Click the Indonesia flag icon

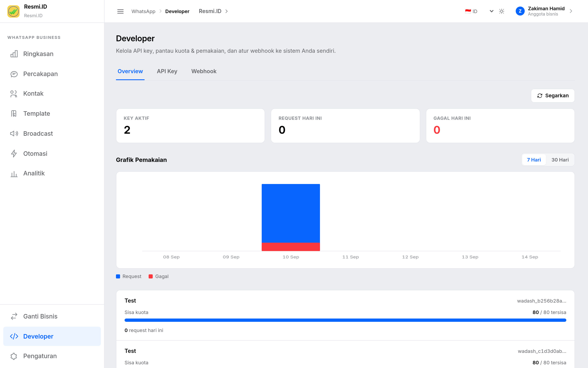point(468,11)
